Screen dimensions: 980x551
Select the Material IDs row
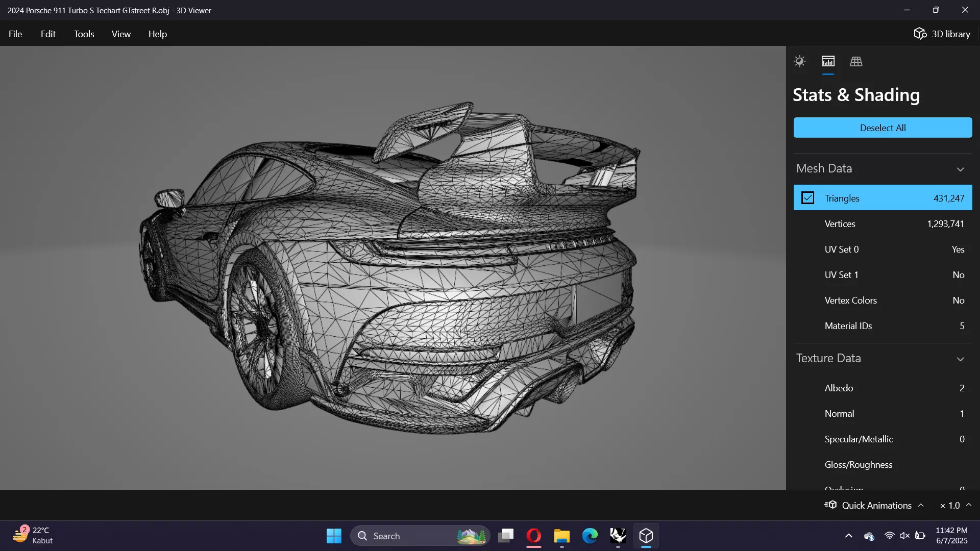883,325
